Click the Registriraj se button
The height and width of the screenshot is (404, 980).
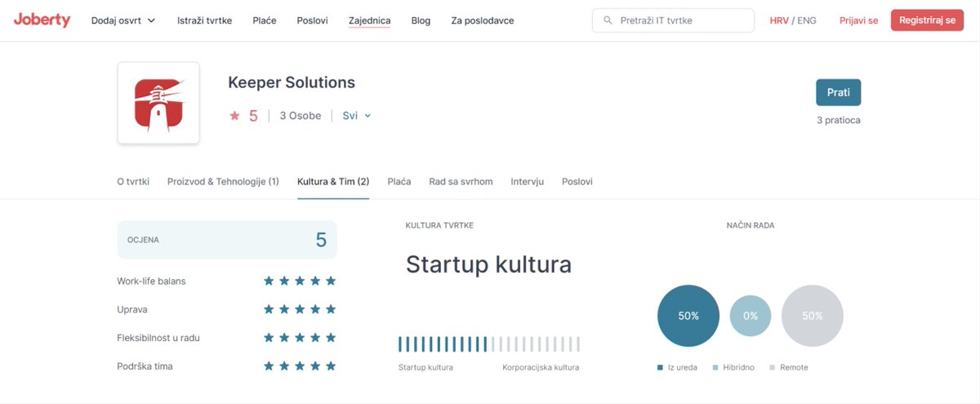(927, 20)
